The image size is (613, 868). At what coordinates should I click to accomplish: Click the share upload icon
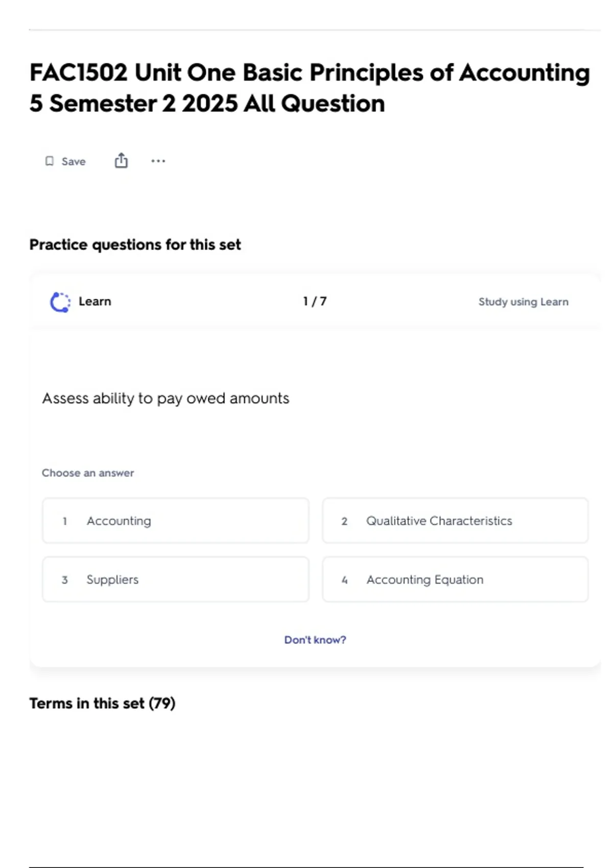121,161
